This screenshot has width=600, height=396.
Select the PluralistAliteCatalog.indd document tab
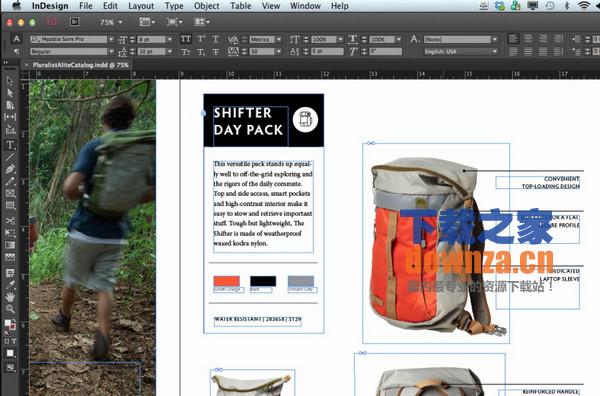tap(76, 65)
